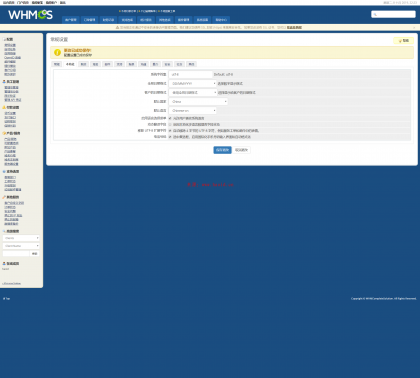Enable the only unchecked checkbox in the form
This screenshot has height=378, width=420.
click(170, 124)
